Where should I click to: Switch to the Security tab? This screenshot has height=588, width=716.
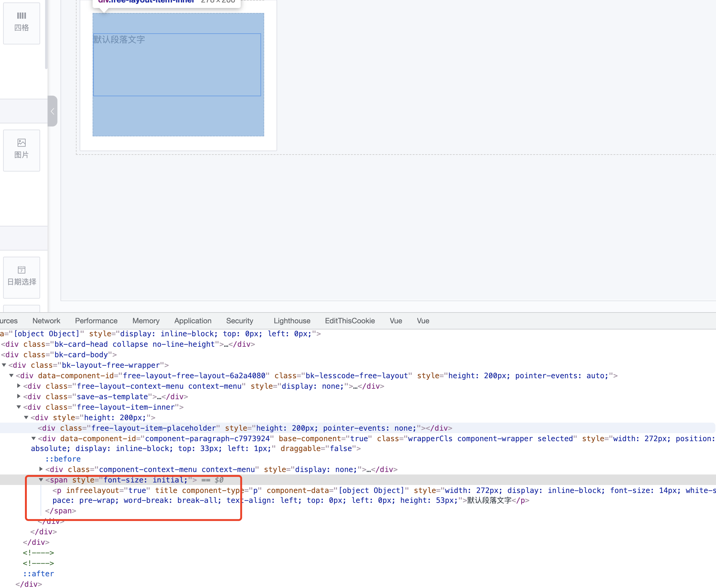point(239,321)
